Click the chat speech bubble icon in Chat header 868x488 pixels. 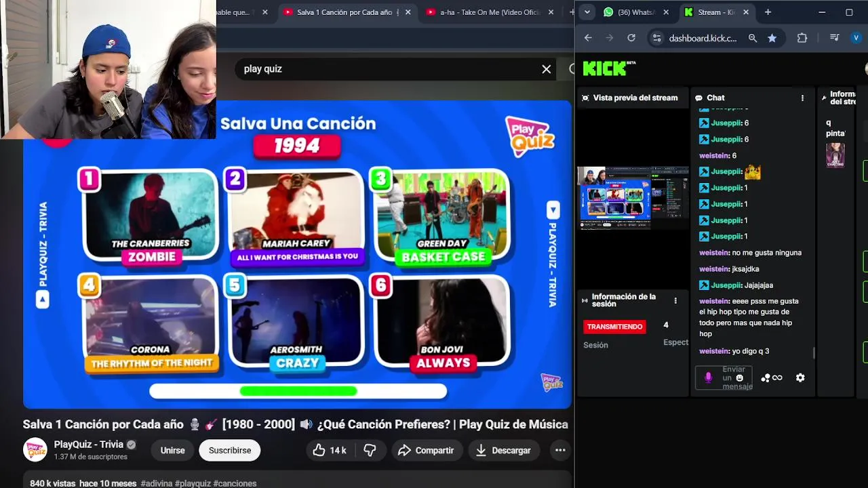698,98
